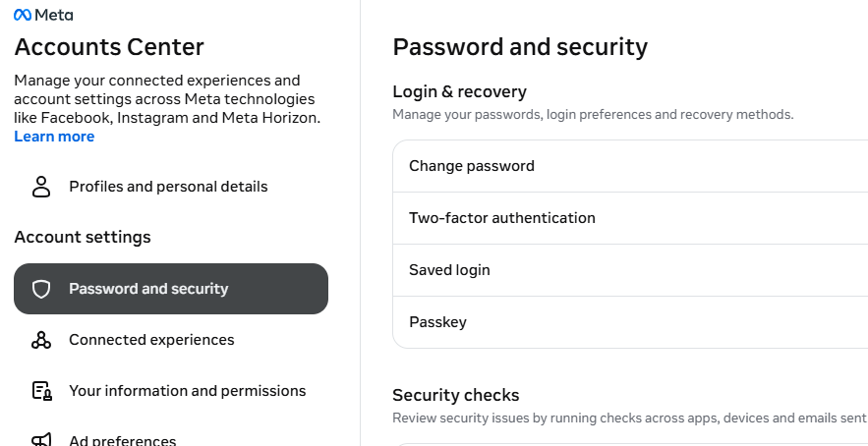Viewport: 868px width, 446px height.
Task: Click the Login & recovery section heading
Action: pyautogui.click(x=459, y=92)
